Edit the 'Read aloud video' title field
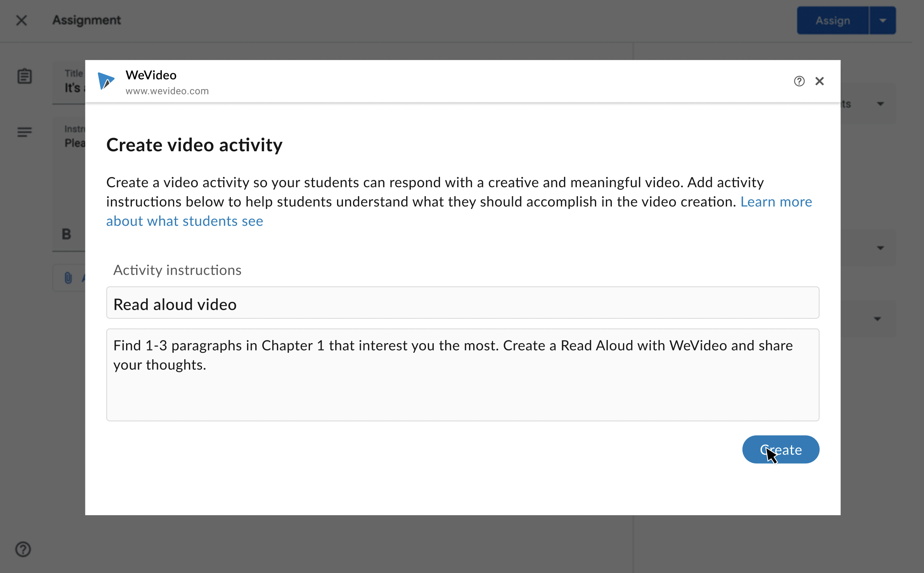Image resolution: width=924 pixels, height=573 pixels. pos(462,303)
